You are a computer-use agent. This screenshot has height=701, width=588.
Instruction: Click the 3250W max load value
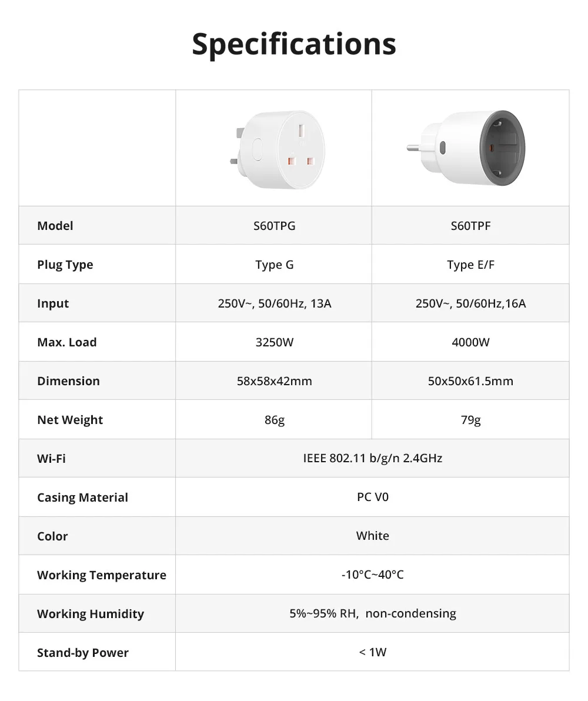(274, 342)
